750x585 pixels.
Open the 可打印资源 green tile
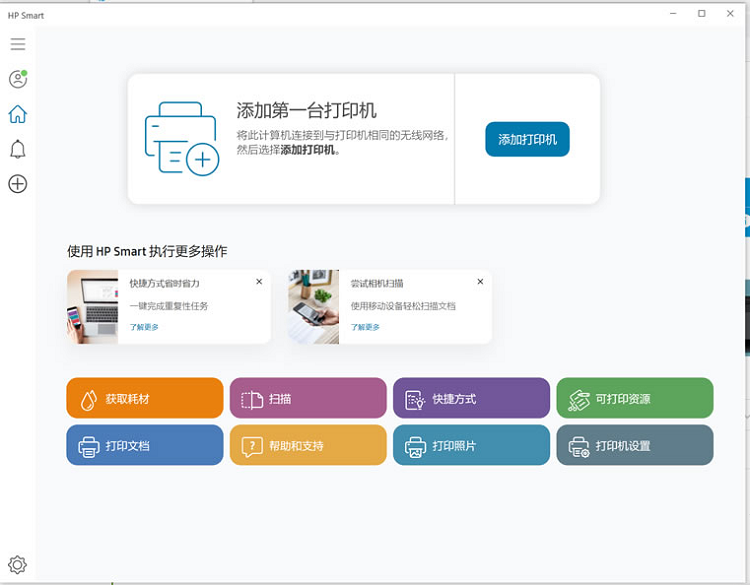point(635,398)
